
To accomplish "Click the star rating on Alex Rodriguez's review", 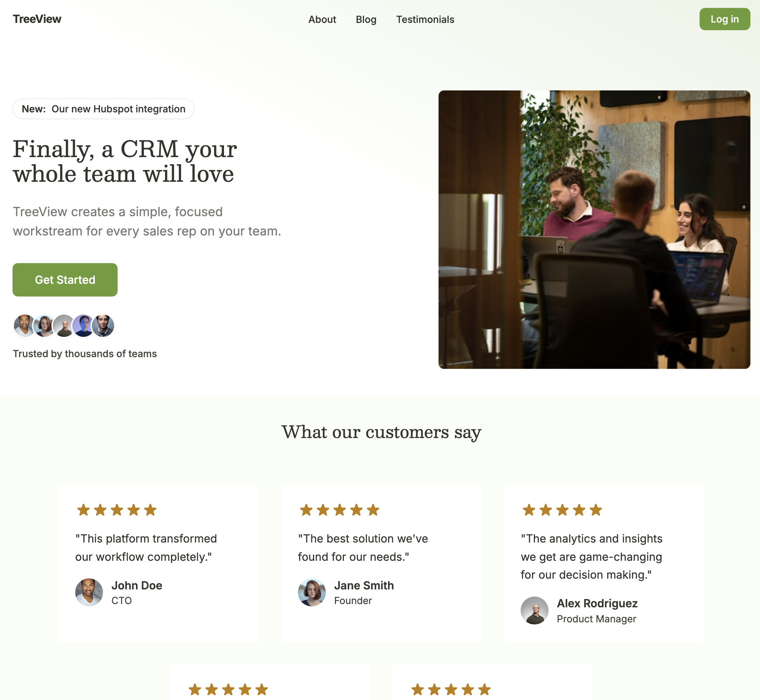I will 562,510.
